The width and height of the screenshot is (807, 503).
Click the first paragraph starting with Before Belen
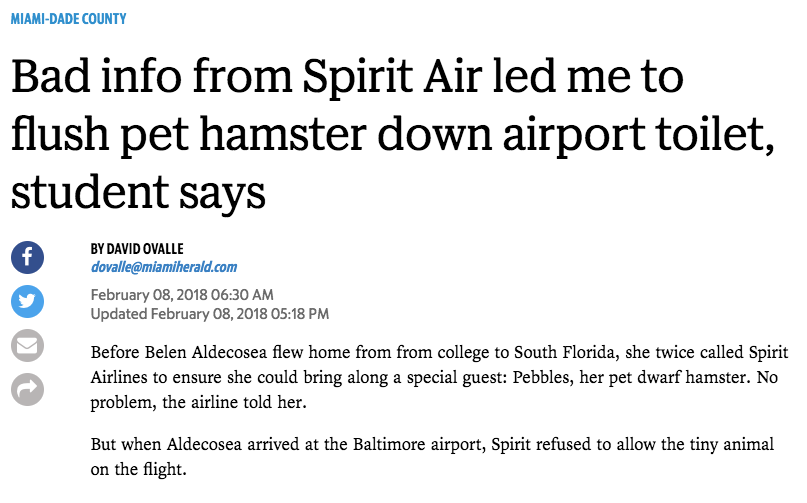point(439,377)
